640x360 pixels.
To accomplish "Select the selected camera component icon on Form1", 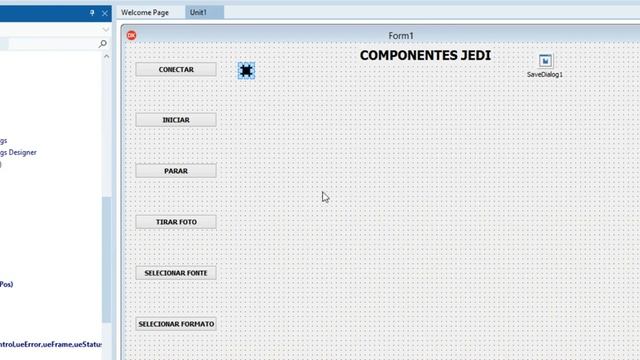I will (246, 71).
